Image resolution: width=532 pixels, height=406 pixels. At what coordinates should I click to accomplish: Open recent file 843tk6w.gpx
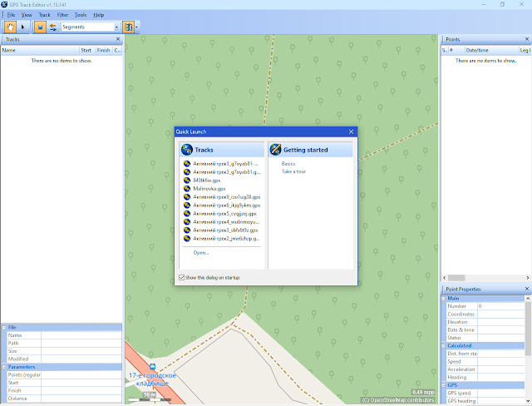(207, 181)
